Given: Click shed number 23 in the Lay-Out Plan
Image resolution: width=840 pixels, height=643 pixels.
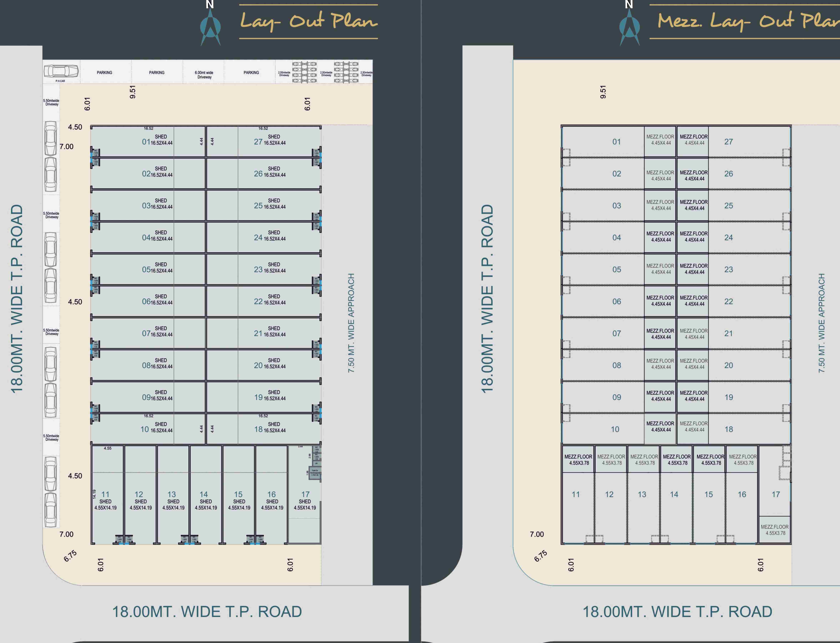Looking at the screenshot, I should coord(258,270).
